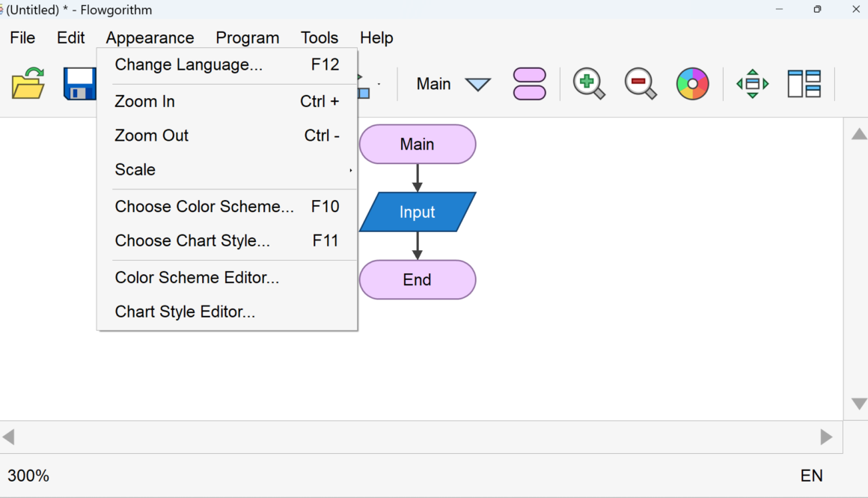Select the End terminal shape
Viewport: 868px width, 498px height.
pos(418,280)
